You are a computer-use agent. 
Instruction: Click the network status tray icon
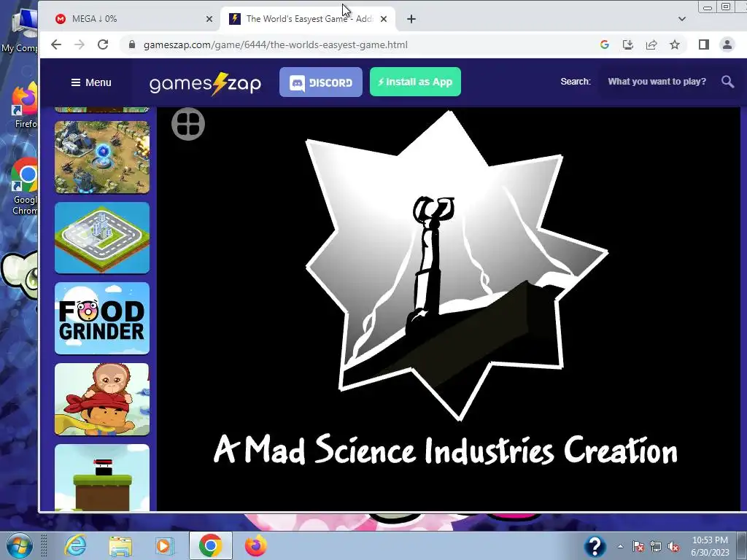click(656, 546)
